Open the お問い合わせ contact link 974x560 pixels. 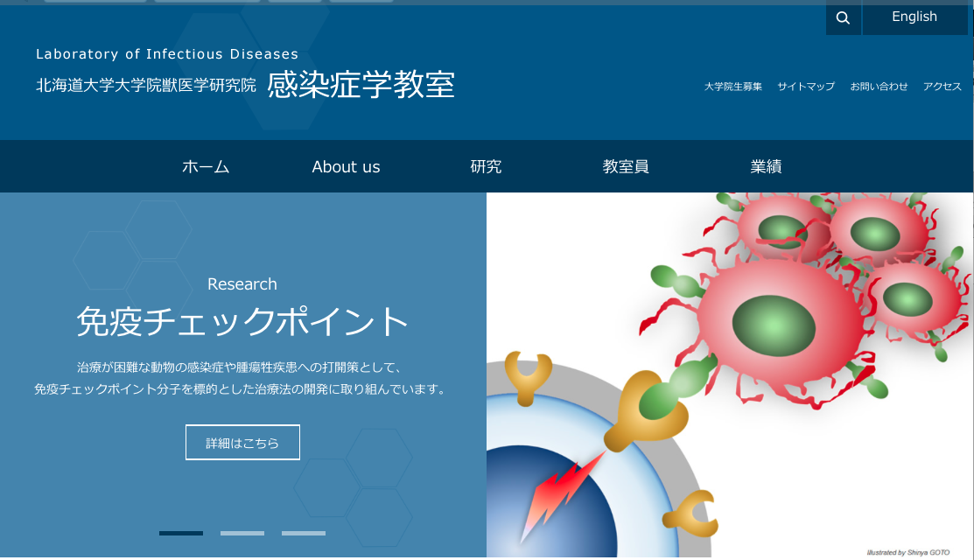[x=879, y=87]
